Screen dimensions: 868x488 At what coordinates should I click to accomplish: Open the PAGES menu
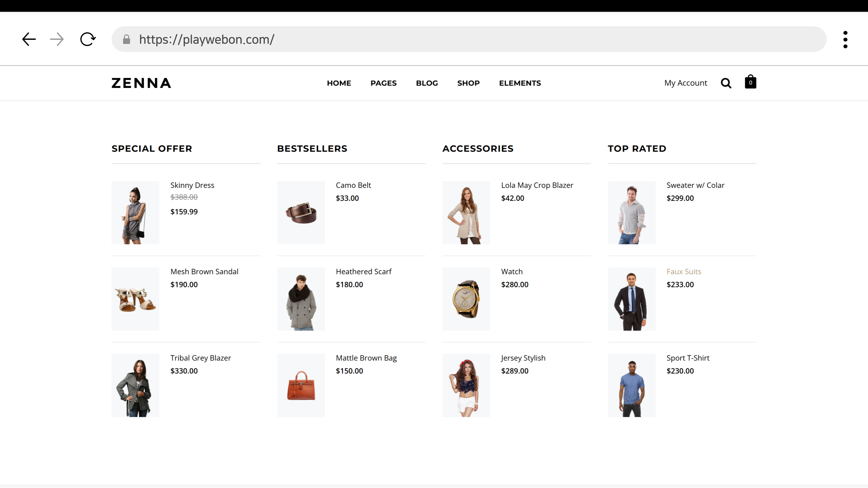click(384, 83)
